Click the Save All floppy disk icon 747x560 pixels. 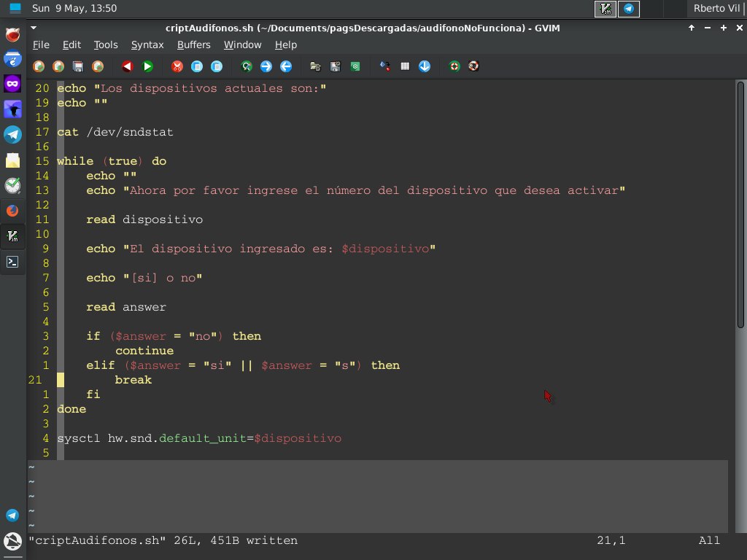click(78, 66)
